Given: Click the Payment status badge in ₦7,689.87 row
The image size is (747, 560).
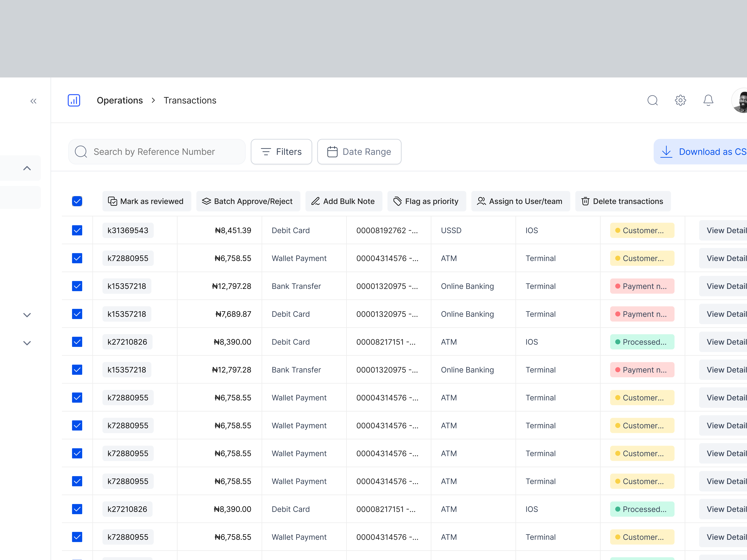Looking at the screenshot, I should pos(642,314).
